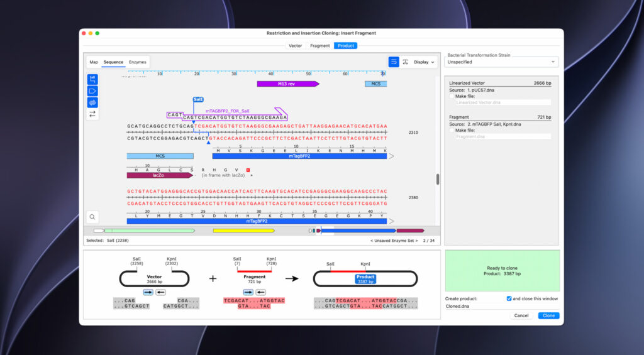This screenshot has height=355, width=644.
Task: Uncheck 'and close this window' checkbox
Action: tap(509, 298)
